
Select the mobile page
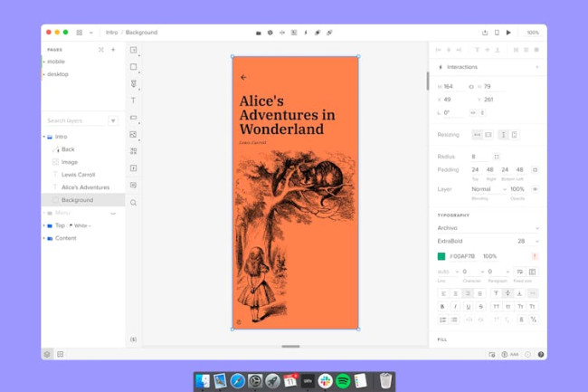[56, 62]
